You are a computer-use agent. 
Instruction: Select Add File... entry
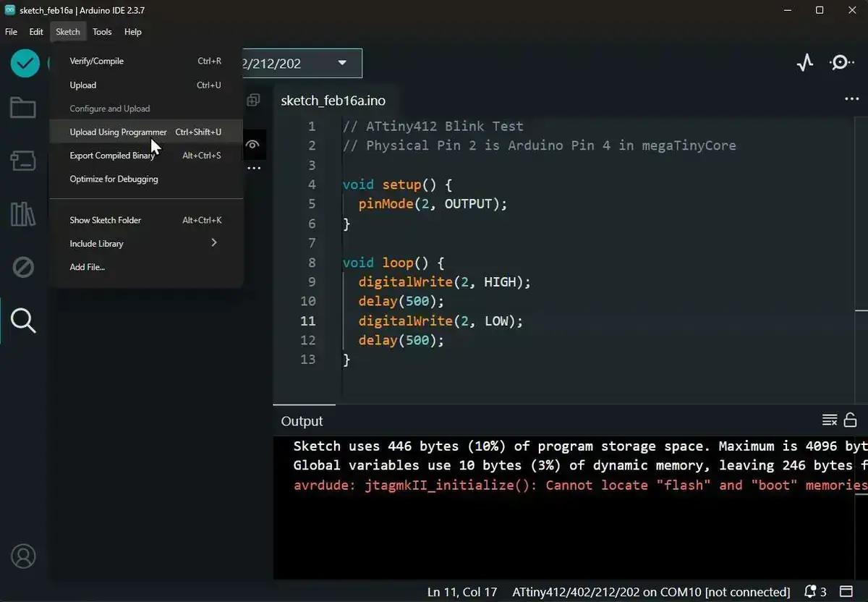(146, 267)
